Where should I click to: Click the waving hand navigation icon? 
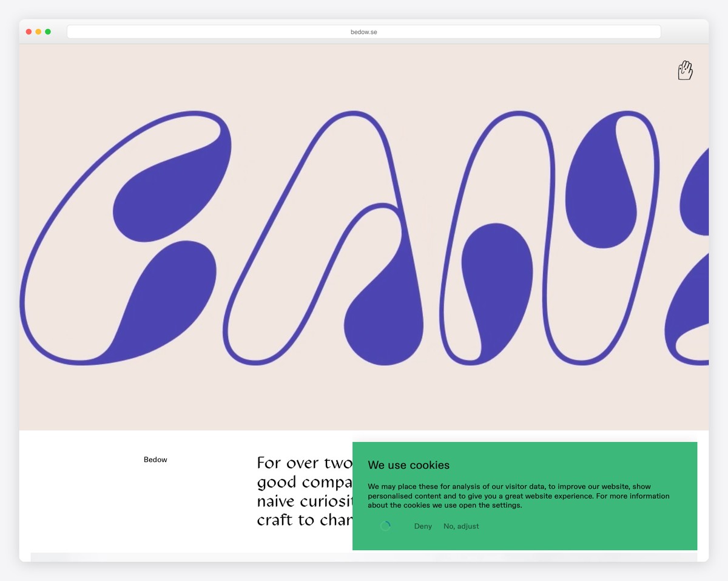tap(685, 70)
